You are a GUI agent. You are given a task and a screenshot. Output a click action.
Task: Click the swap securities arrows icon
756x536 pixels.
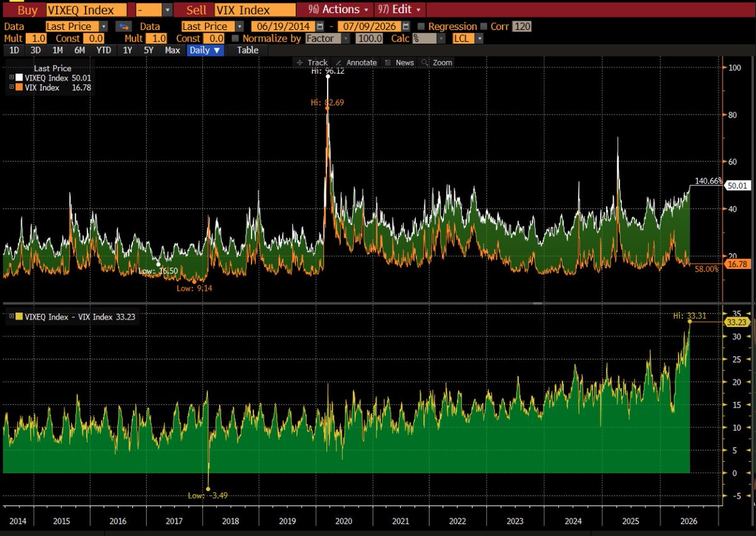(124, 26)
